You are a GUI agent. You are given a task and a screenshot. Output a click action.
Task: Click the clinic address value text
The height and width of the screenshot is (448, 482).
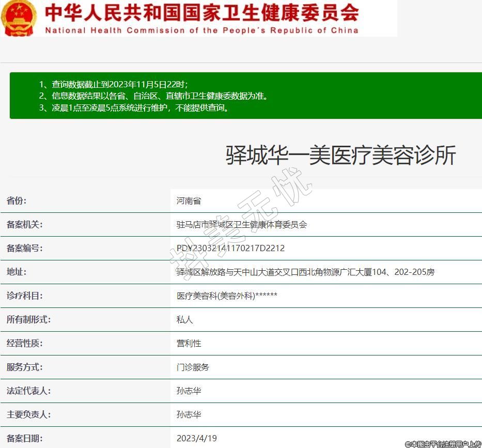pyautogui.click(x=305, y=272)
